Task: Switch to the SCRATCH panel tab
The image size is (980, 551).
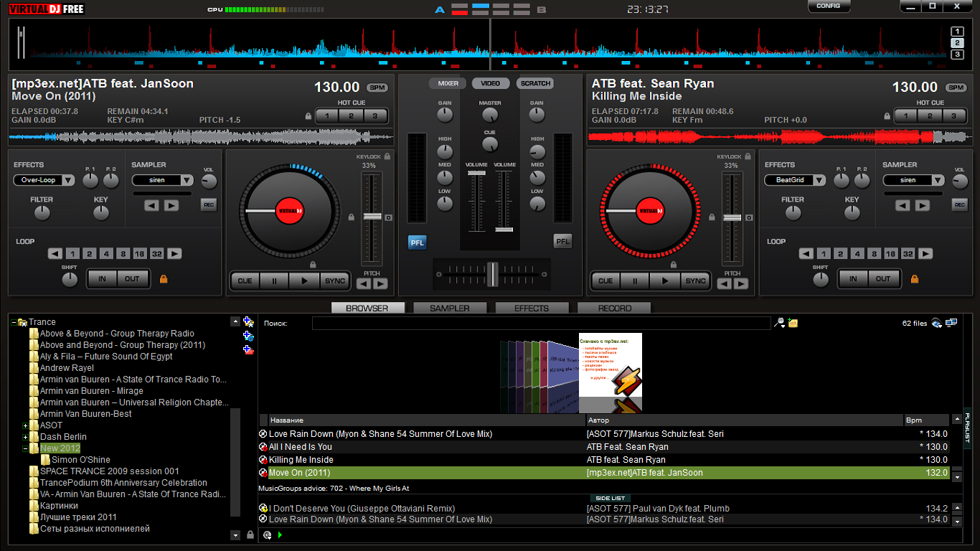Action: tap(535, 83)
